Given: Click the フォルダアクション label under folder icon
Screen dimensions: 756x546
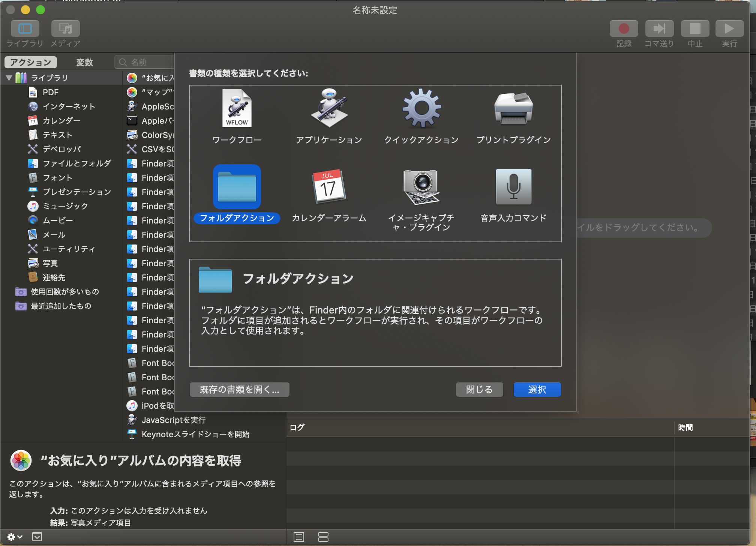Looking at the screenshot, I should (x=237, y=218).
